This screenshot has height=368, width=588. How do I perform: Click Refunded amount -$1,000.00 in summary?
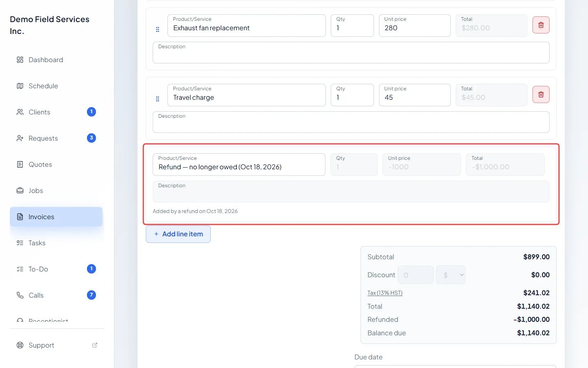[x=532, y=319]
